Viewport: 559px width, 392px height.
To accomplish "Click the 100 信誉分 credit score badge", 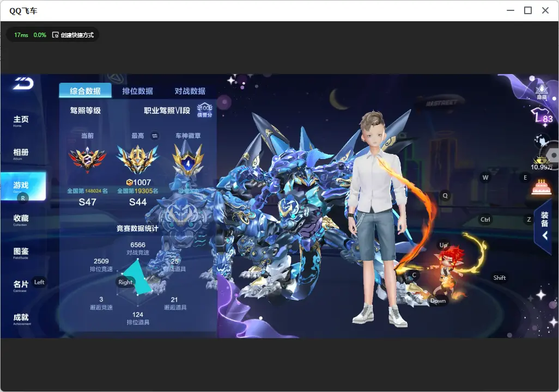I will pos(205,110).
